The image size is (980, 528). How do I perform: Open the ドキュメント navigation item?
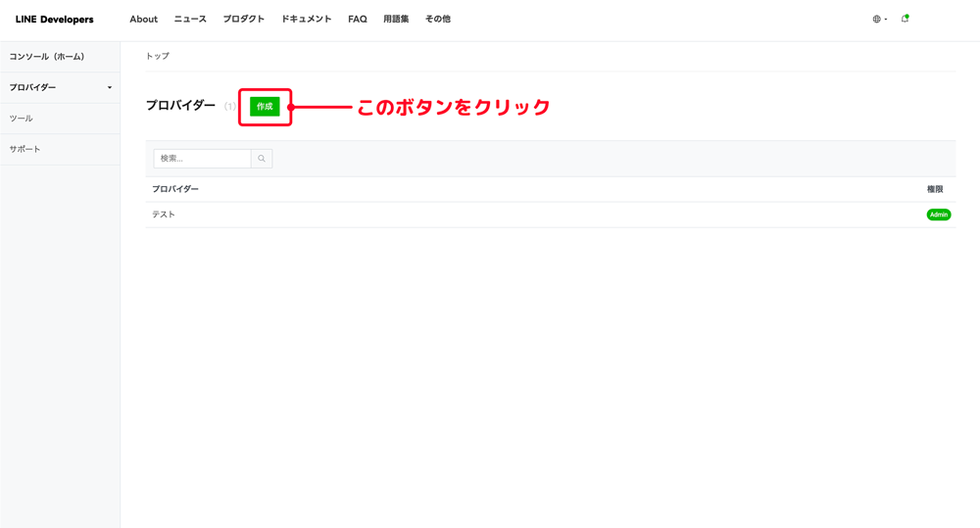coord(306,20)
